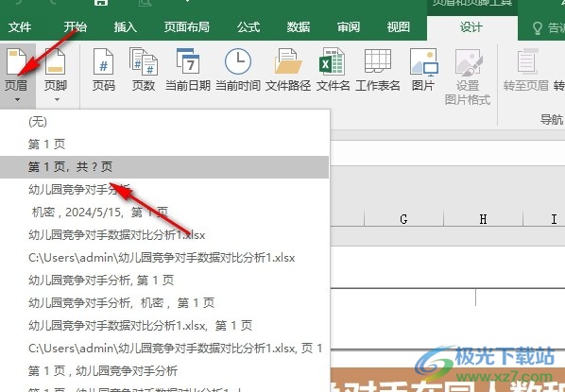The width and height of the screenshot is (565, 392).
Task: Switch to the 审阅 tab
Action: click(349, 27)
